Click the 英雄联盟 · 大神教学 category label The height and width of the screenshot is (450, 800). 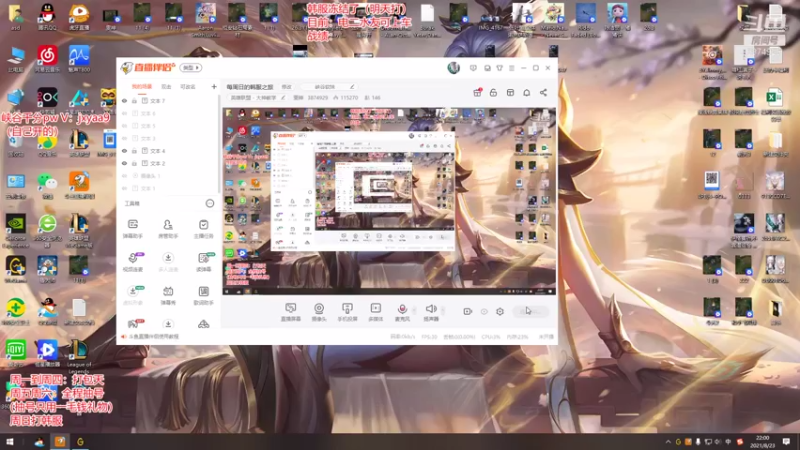(x=253, y=97)
